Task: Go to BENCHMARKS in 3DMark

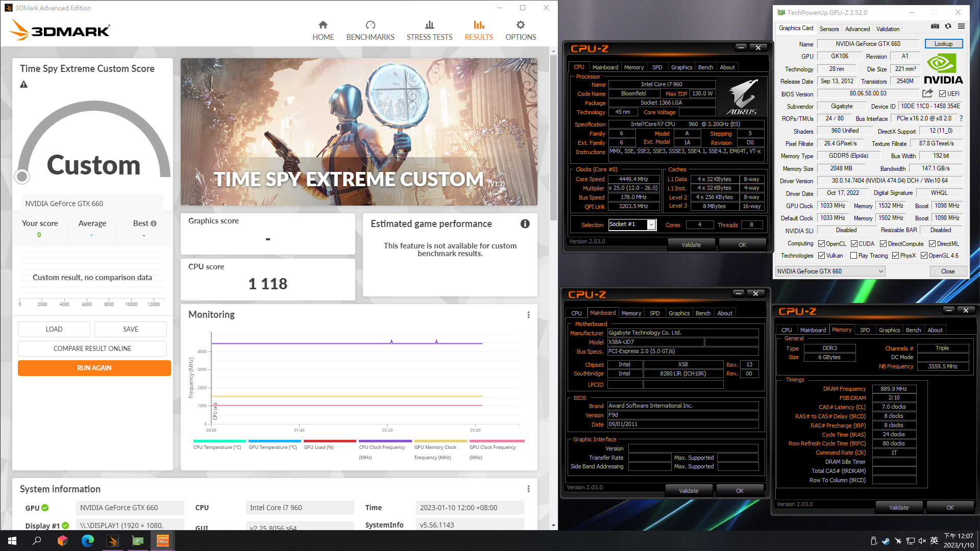Action: (370, 31)
